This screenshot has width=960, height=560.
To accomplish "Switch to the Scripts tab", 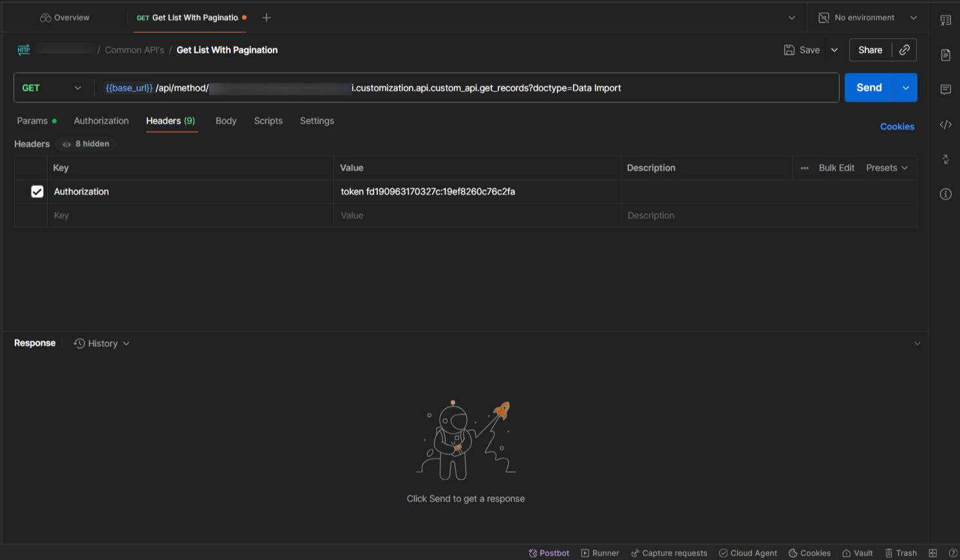I will point(268,121).
